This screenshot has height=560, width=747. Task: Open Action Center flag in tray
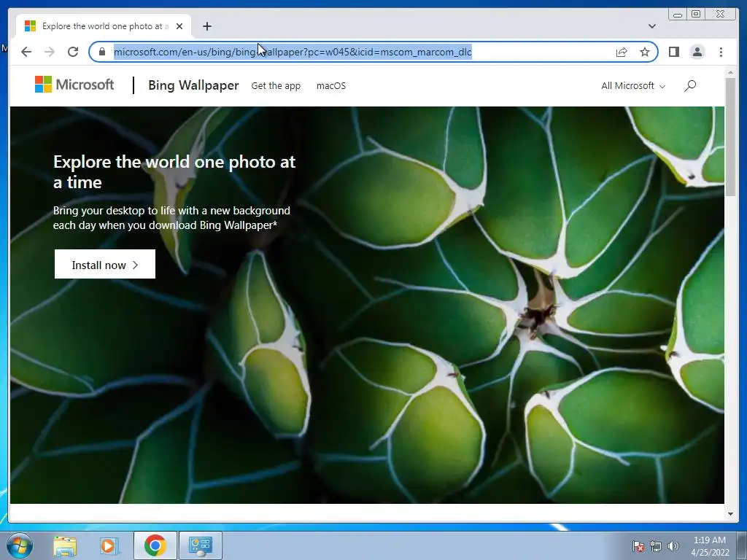pos(638,546)
